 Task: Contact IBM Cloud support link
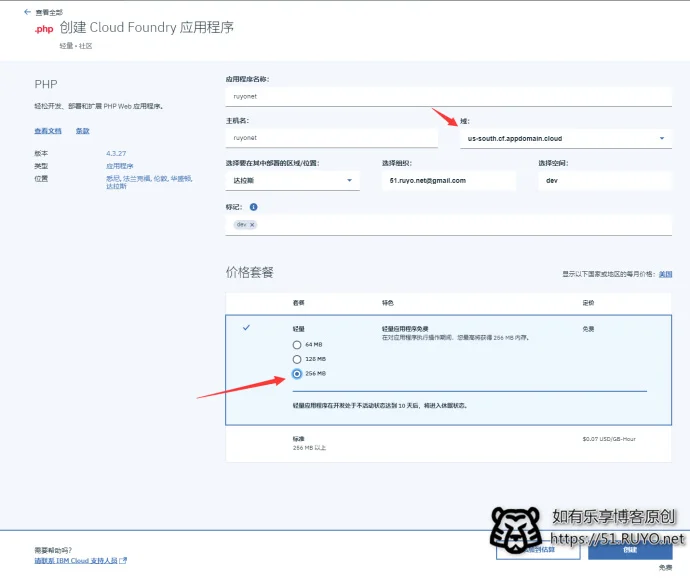coord(76,560)
